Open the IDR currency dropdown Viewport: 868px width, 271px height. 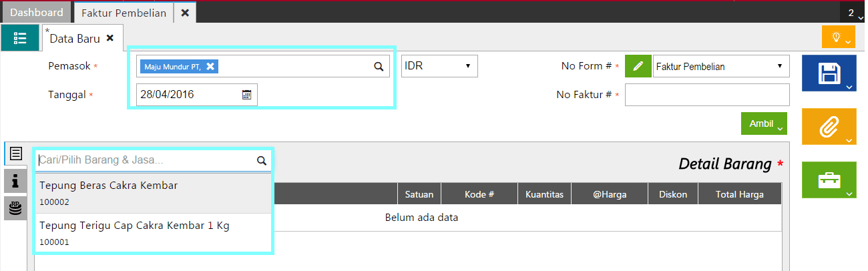(439, 66)
